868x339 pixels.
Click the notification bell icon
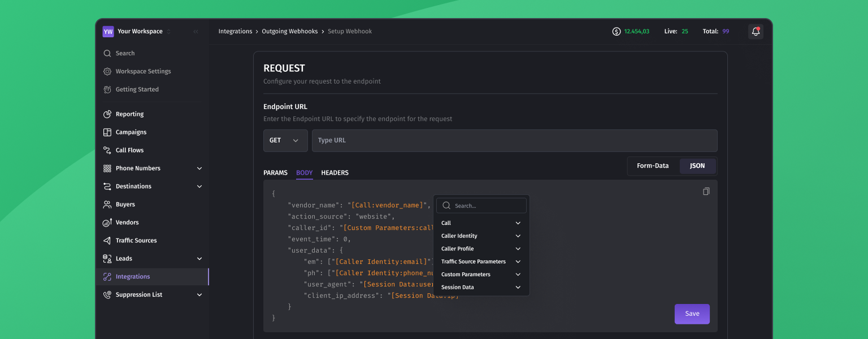[x=756, y=32]
